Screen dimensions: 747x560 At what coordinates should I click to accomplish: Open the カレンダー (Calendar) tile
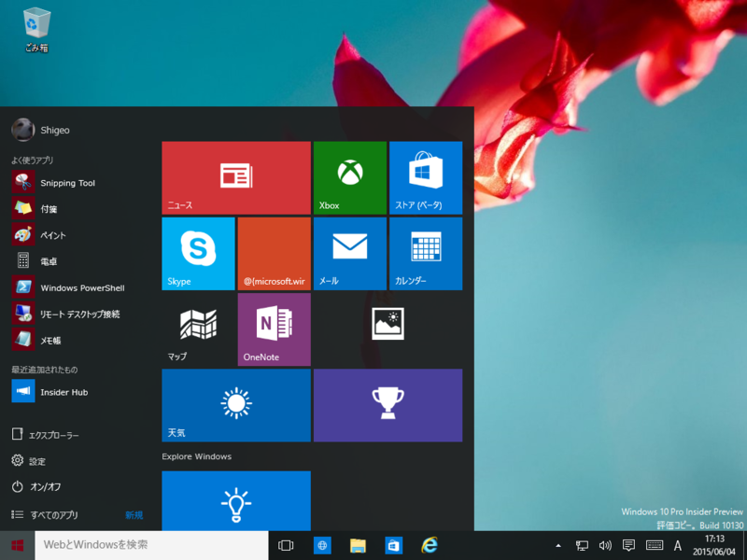[x=426, y=253]
